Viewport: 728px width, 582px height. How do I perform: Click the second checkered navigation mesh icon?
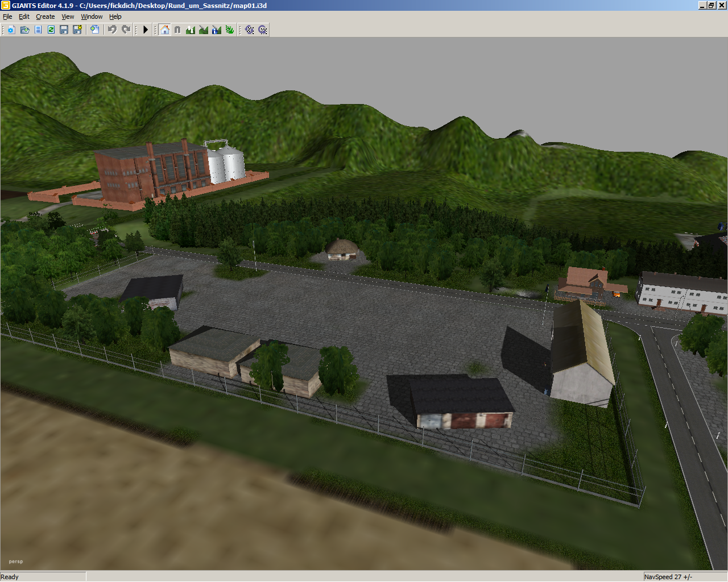tap(263, 30)
